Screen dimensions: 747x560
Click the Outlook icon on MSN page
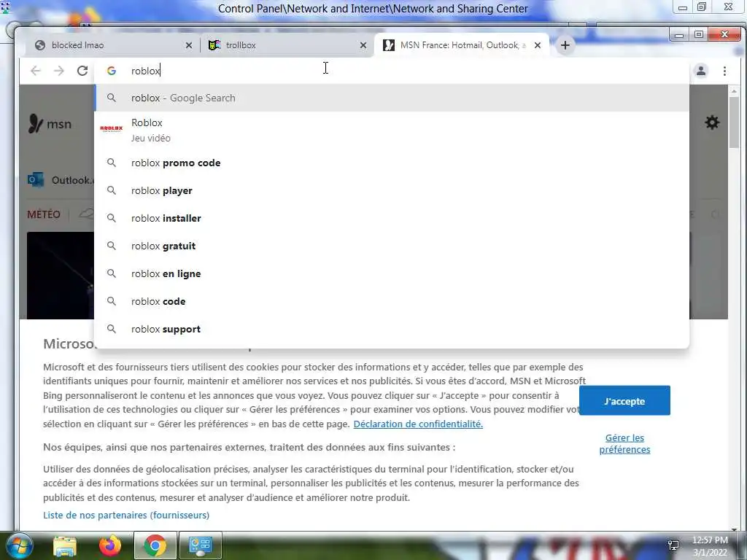click(x=36, y=180)
